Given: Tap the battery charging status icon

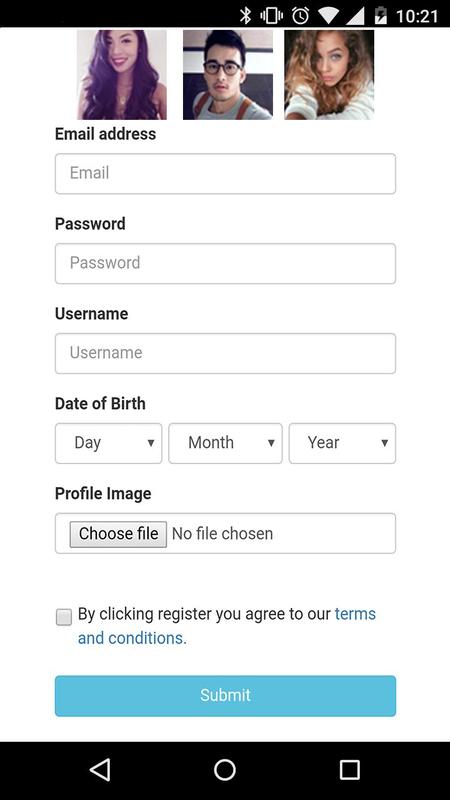Looking at the screenshot, I should [381, 15].
